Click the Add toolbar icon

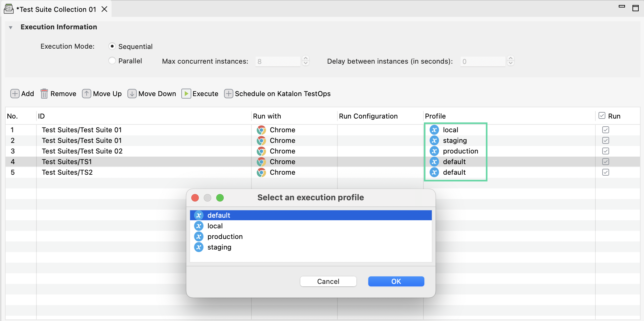coord(15,94)
